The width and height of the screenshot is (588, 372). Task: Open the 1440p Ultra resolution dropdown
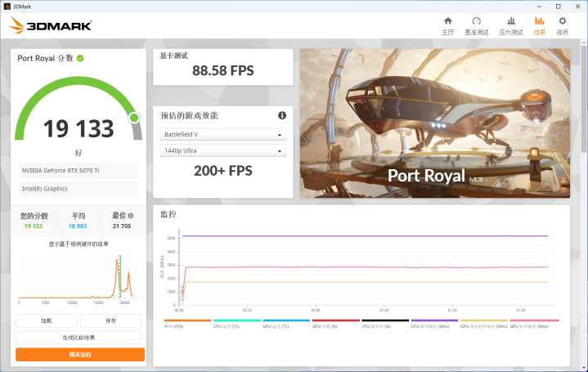pos(222,151)
